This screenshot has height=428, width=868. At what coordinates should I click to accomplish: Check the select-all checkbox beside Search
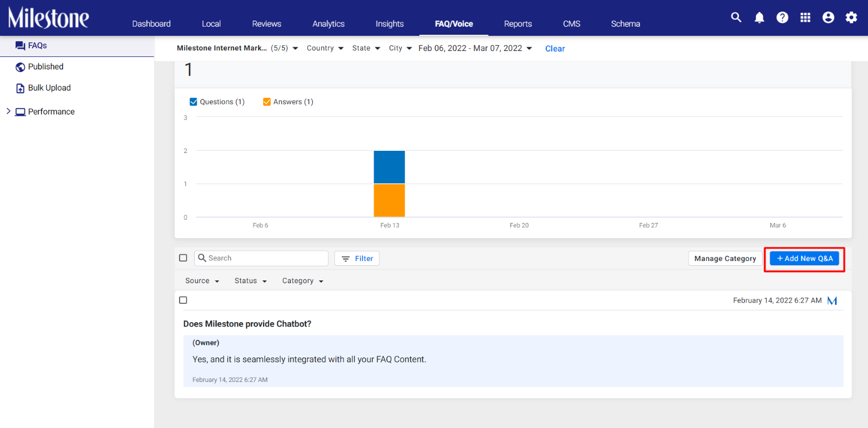point(183,258)
